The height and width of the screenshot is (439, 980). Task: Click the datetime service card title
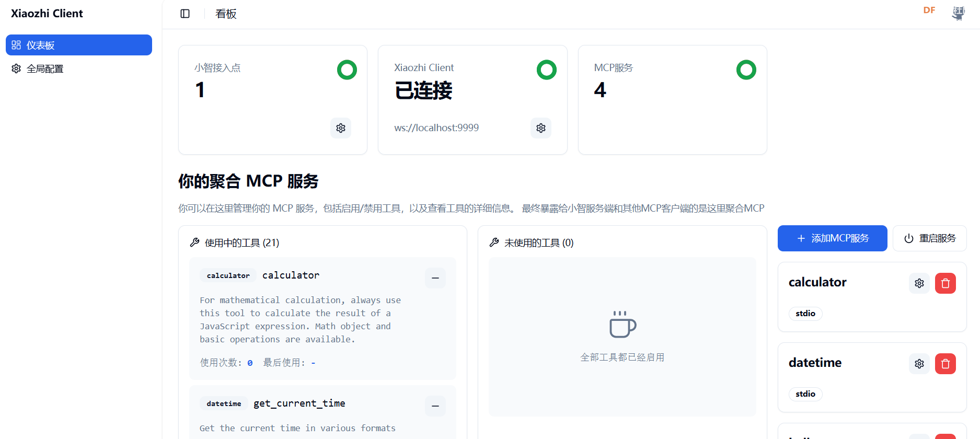pyautogui.click(x=815, y=363)
